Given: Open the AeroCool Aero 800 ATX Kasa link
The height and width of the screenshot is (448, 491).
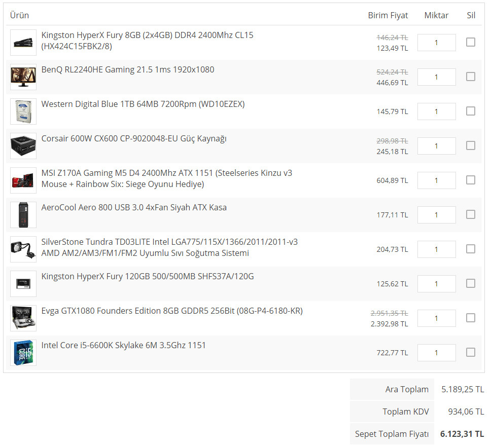Looking at the screenshot, I should click(x=134, y=207).
